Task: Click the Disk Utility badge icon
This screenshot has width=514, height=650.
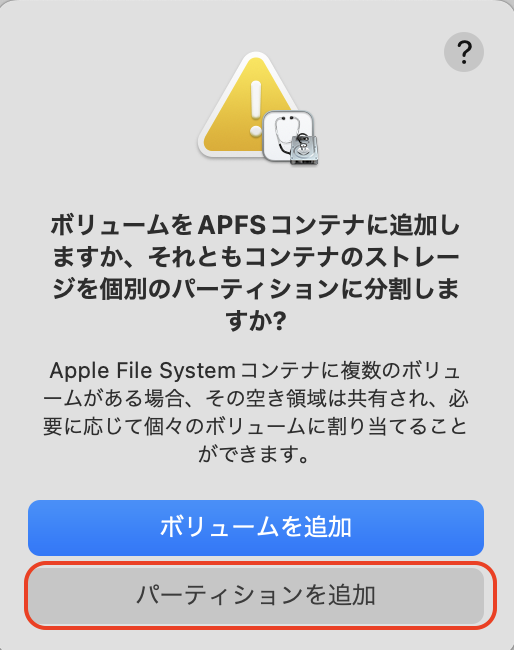Action: (x=291, y=138)
